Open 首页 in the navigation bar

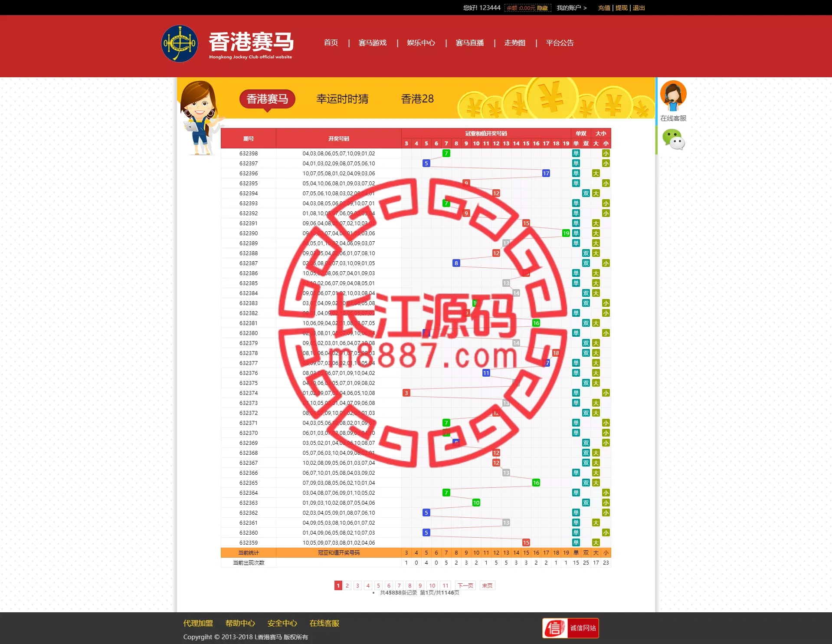(331, 43)
